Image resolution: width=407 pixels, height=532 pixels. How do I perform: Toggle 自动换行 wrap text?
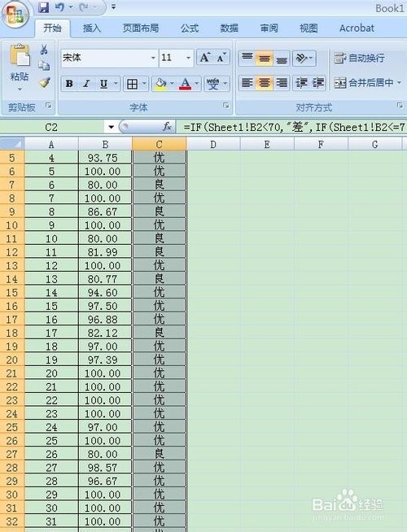click(359, 58)
